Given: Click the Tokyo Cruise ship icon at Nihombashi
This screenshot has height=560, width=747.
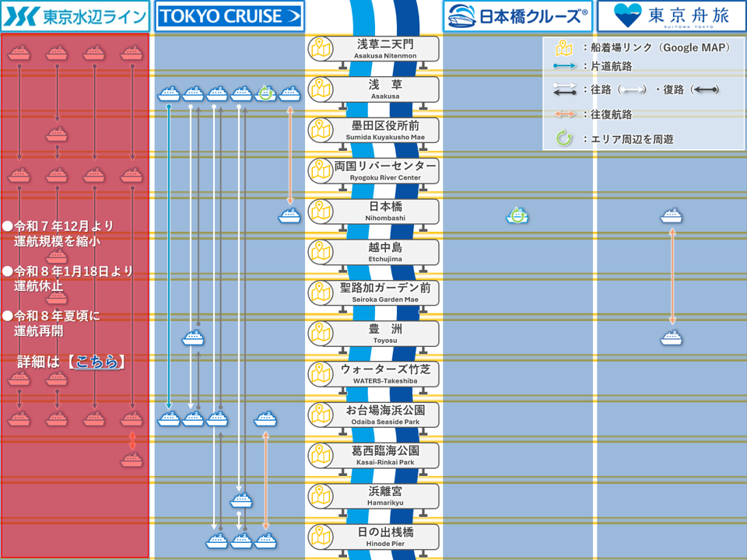Looking at the screenshot, I should point(289,215).
